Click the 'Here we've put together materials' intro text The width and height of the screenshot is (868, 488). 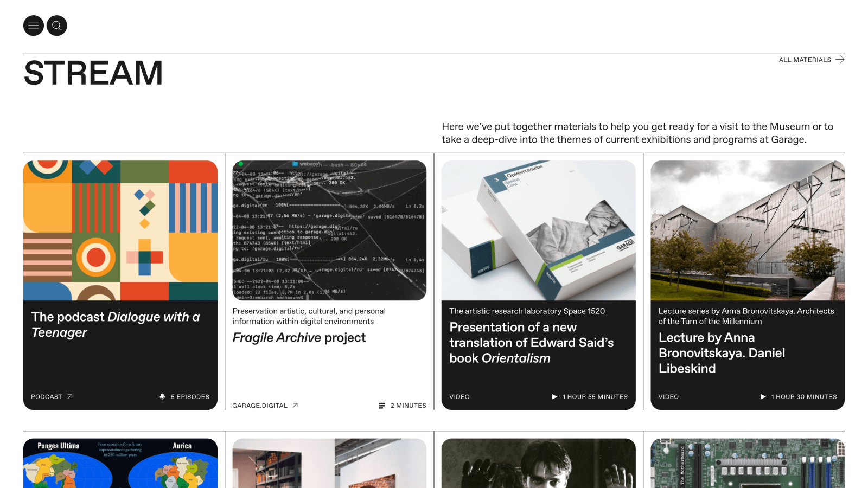(x=637, y=133)
